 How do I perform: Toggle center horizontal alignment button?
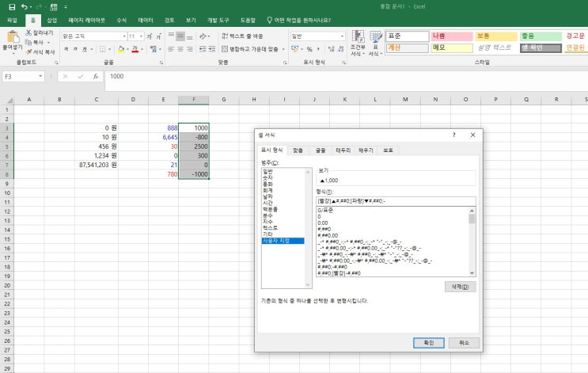click(181, 49)
